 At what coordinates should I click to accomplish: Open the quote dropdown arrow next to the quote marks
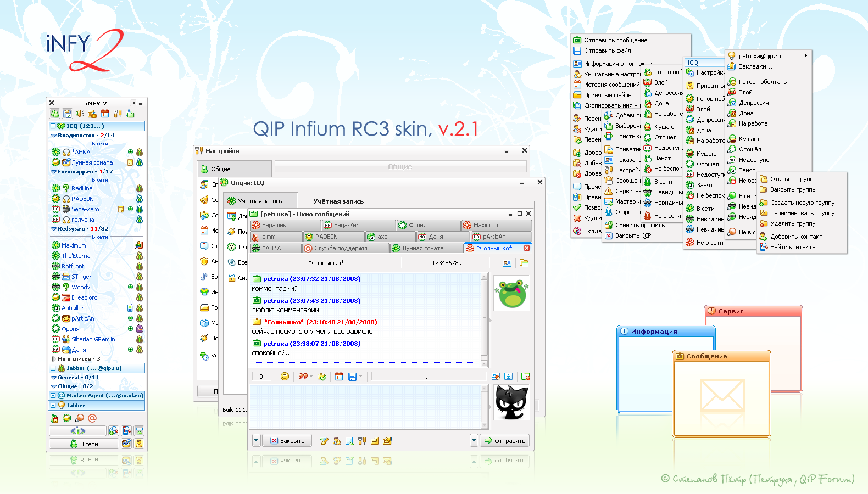tap(311, 377)
